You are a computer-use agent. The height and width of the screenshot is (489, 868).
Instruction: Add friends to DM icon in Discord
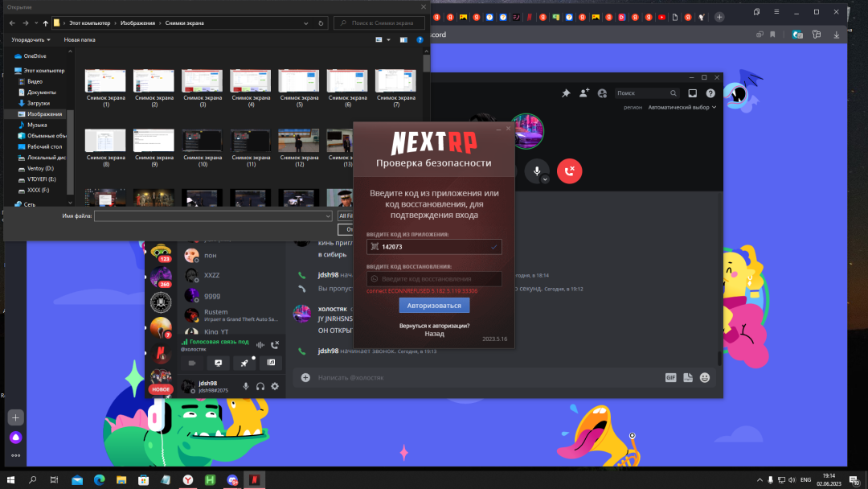[584, 93]
